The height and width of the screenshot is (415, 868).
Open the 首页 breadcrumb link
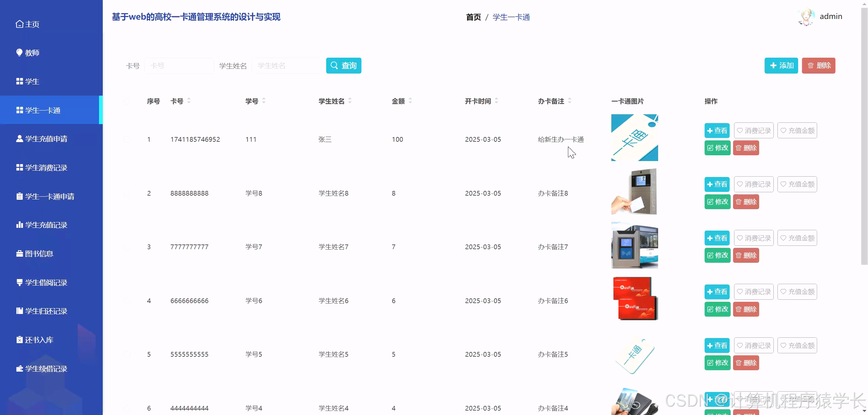coord(473,17)
